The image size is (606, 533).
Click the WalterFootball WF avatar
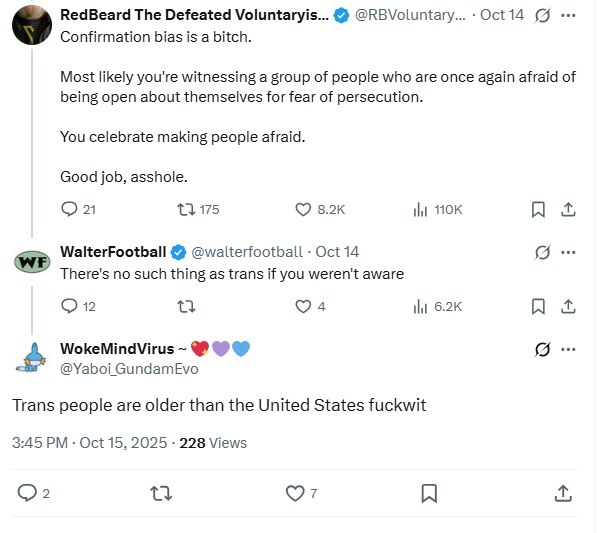(31, 262)
